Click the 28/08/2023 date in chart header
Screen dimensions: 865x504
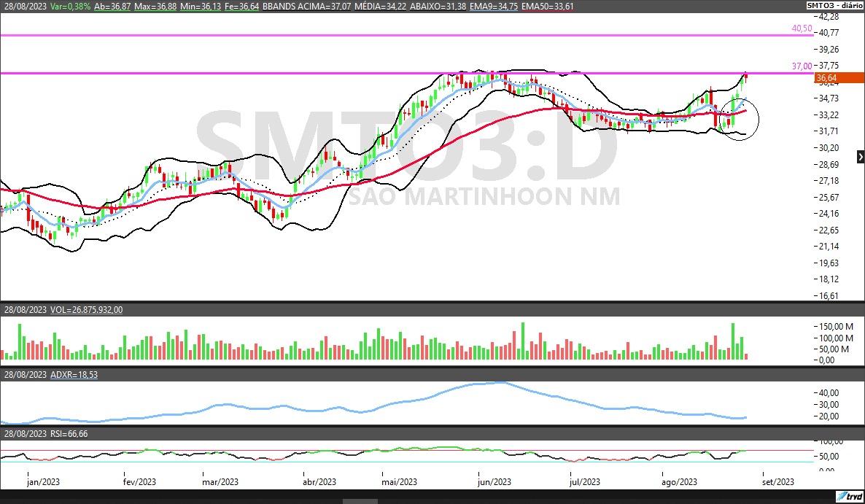(26, 7)
